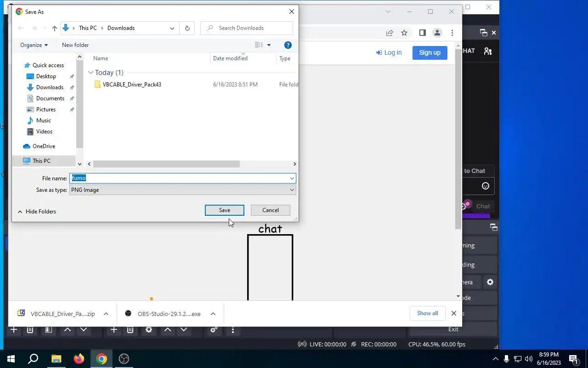Go up one folder level with up arrow
588x368 pixels.
[55, 28]
